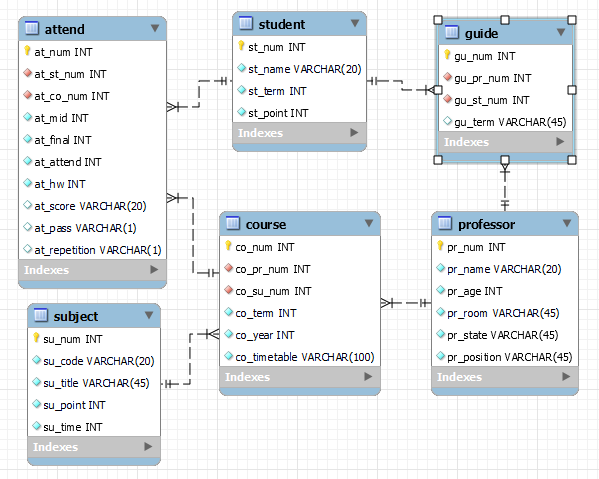Select the co_term INT column
Viewport: 599px width, 479px height.
point(300,313)
